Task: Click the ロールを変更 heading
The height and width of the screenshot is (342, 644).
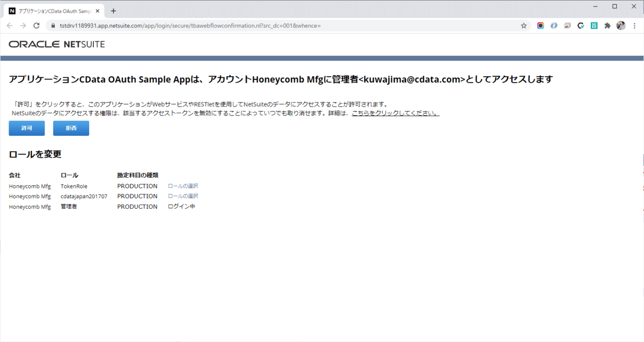Action: pyautogui.click(x=35, y=155)
